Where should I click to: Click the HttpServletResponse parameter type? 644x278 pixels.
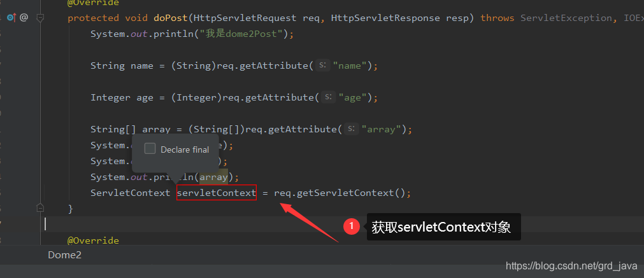(385, 18)
